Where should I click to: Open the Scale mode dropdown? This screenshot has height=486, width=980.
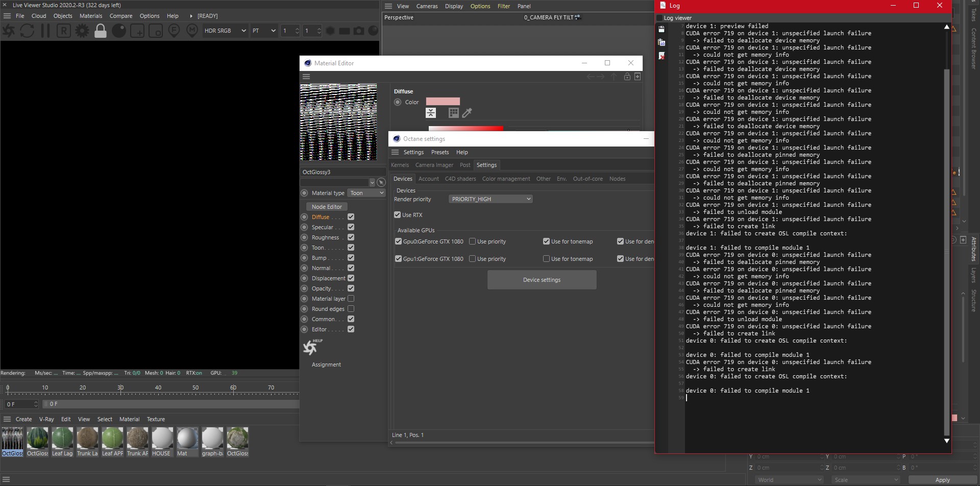tap(866, 480)
